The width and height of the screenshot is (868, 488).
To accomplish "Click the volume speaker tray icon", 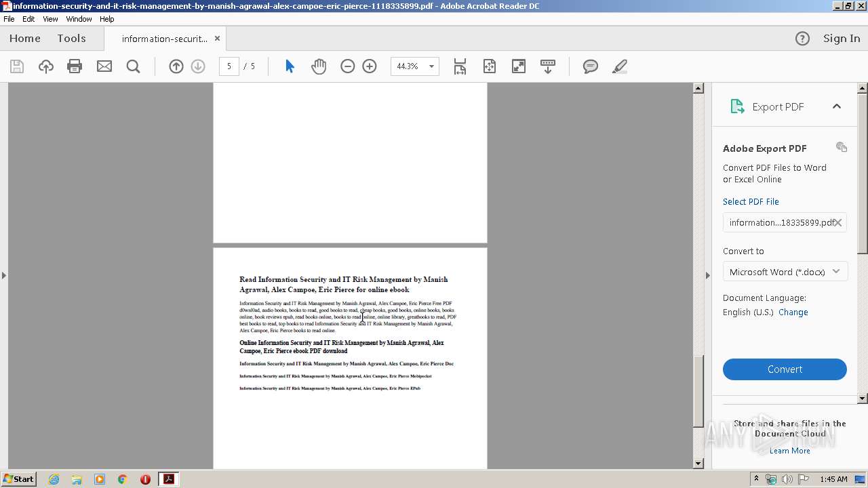I will [787, 479].
